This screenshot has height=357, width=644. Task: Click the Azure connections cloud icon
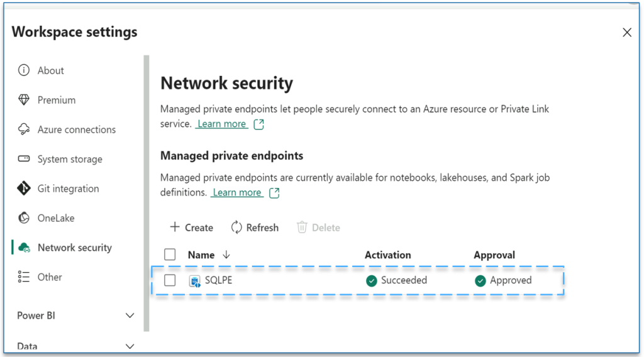(24, 129)
